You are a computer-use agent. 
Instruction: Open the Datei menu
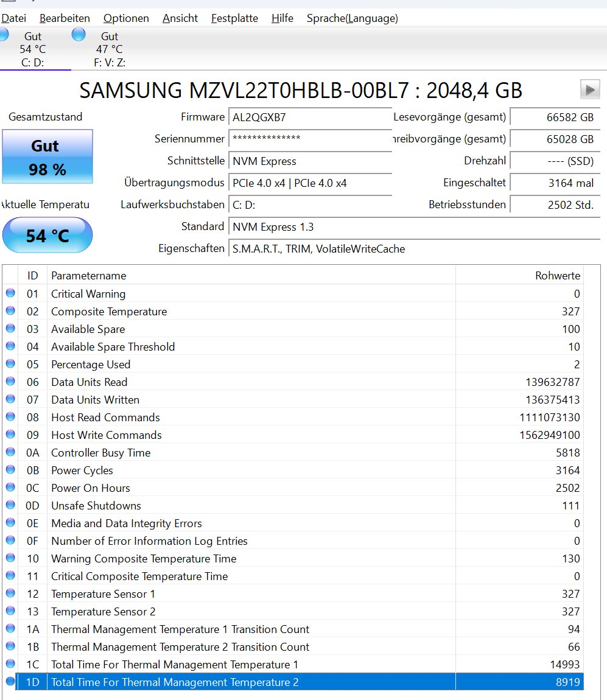[14, 18]
